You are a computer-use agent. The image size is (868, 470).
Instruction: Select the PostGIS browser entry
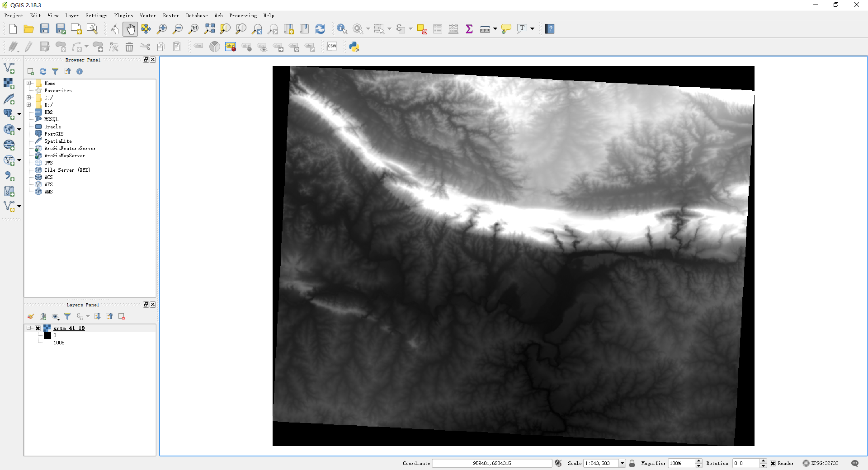(x=54, y=134)
